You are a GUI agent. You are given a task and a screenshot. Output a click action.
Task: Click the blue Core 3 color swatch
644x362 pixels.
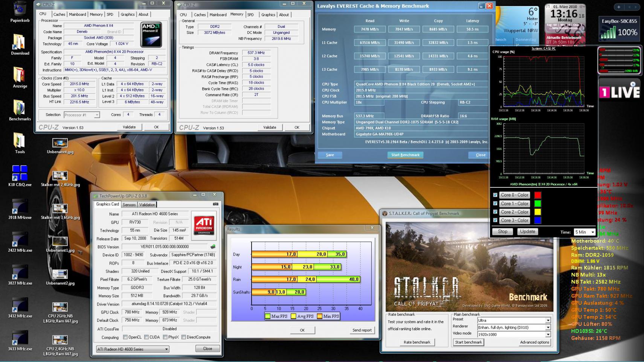click(x=538, y=221)
